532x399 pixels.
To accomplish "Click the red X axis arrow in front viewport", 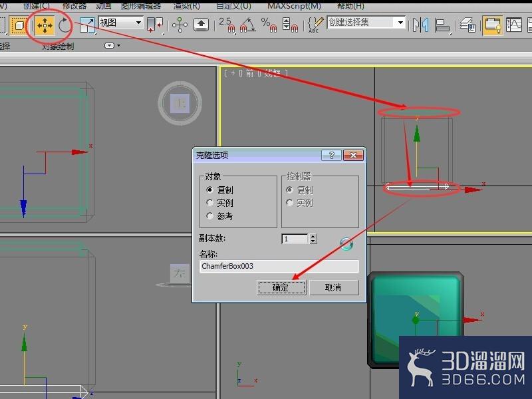I will pos(473,190).
